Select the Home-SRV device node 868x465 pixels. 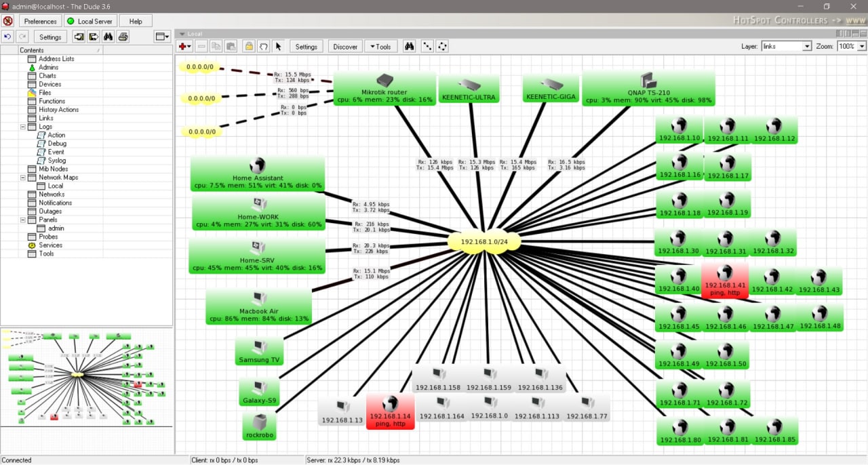[258, 256]
